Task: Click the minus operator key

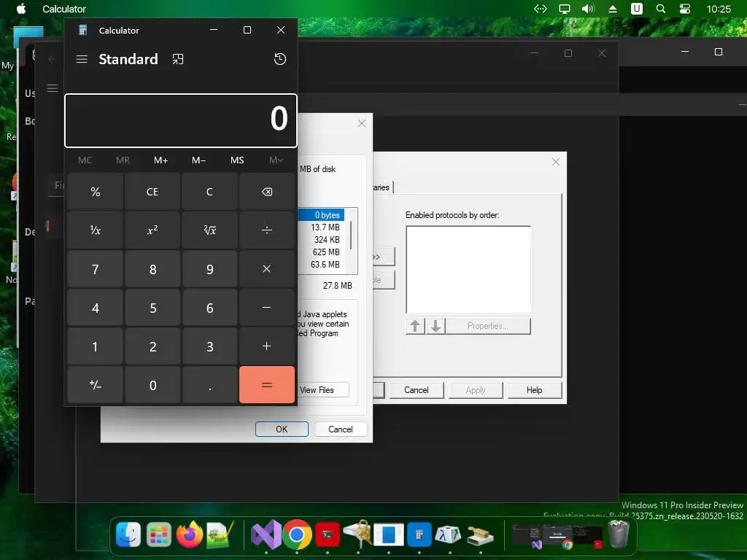Action: pos(267,308)
